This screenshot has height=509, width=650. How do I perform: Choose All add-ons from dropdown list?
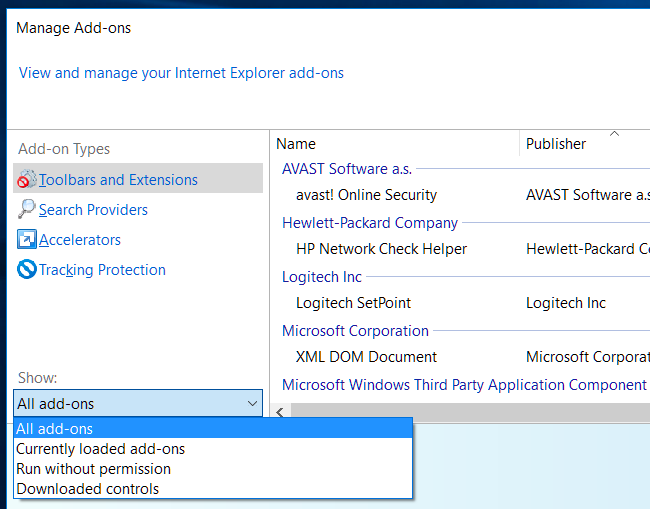coord(55,429)
